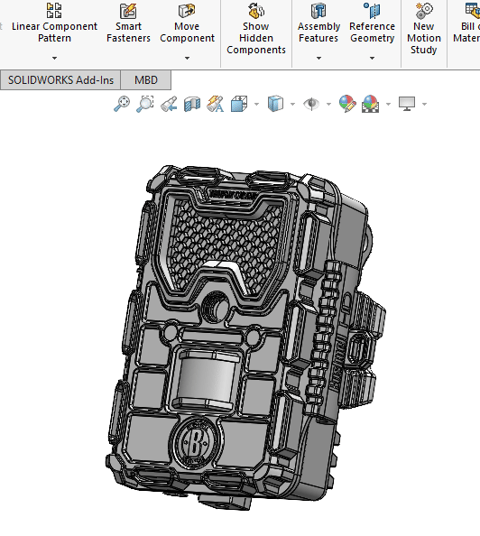Screen dimensions: 480x536
Task: Switch to the MBD tab
Action: (x=146, y=80)
